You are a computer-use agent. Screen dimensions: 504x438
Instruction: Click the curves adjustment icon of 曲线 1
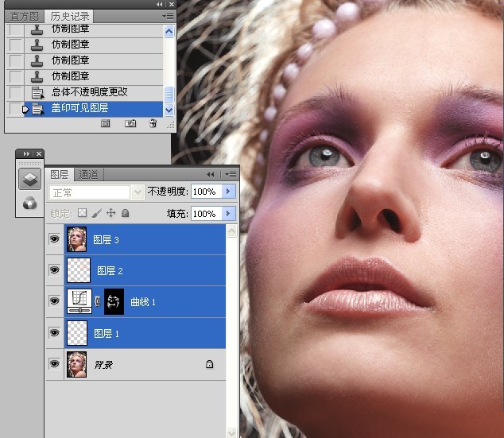79,301
